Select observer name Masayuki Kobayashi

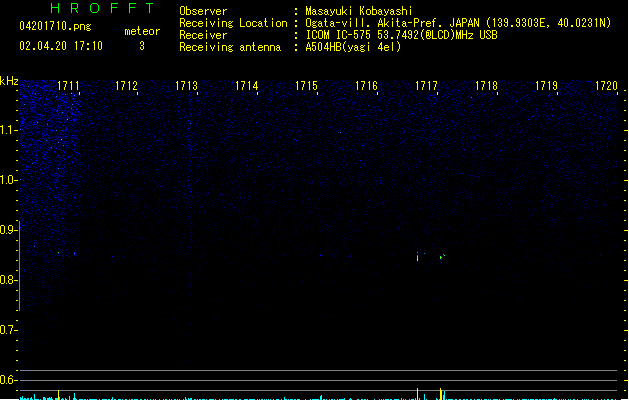tap(359, 11)
